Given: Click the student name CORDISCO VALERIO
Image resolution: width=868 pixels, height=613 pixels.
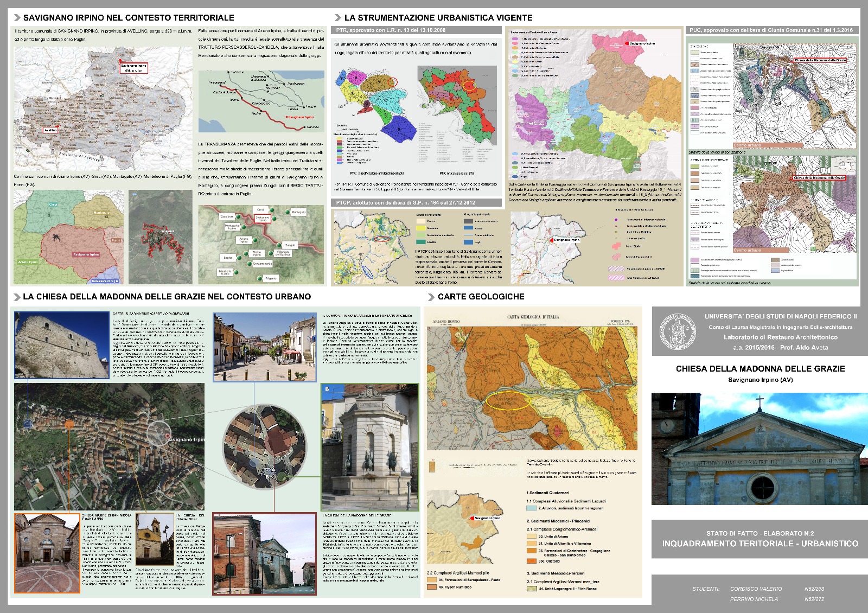Looking at the screenshot, I should (756, 589).
